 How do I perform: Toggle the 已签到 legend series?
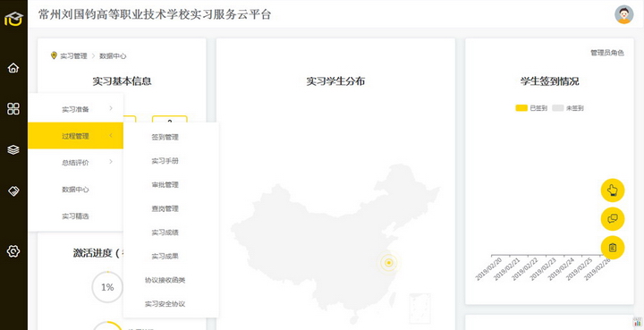pos(531,108)
